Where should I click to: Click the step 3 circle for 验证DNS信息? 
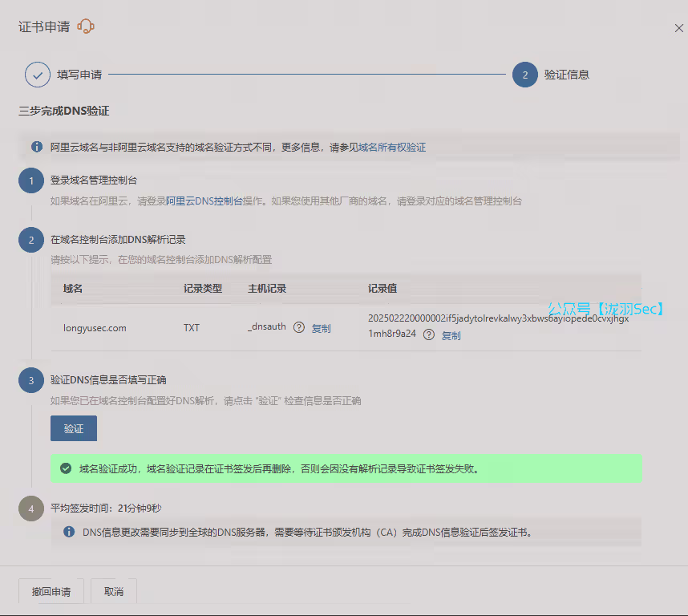31,380
